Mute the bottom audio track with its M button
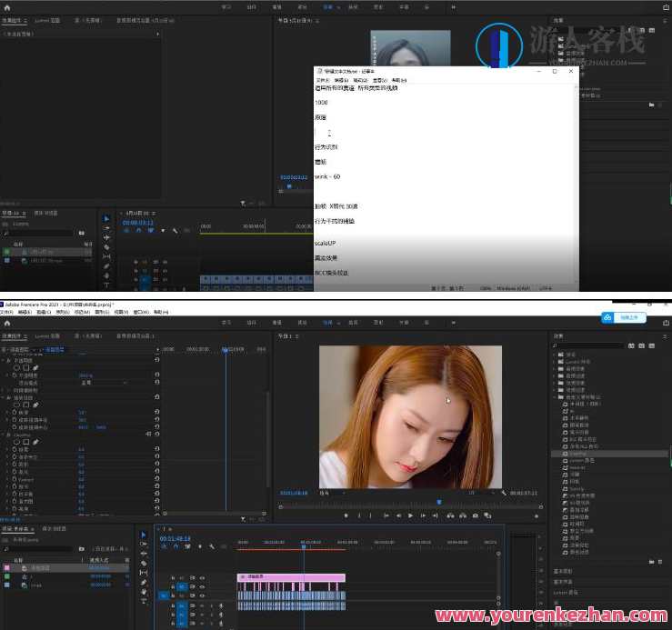 [202, 623]
